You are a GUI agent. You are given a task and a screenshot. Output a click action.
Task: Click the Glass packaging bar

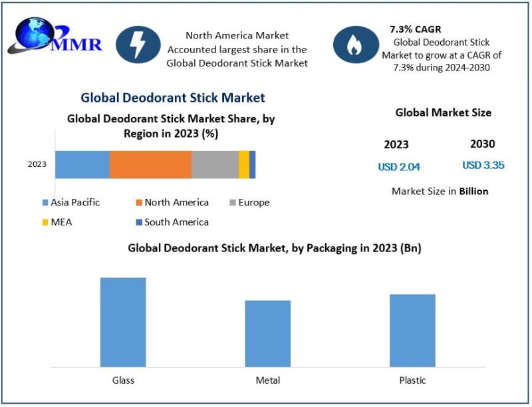(x=123, y=322)
